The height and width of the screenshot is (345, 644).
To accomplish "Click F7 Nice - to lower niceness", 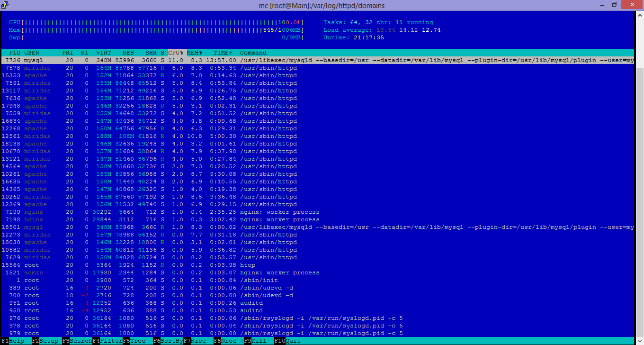I will [198, 341].
